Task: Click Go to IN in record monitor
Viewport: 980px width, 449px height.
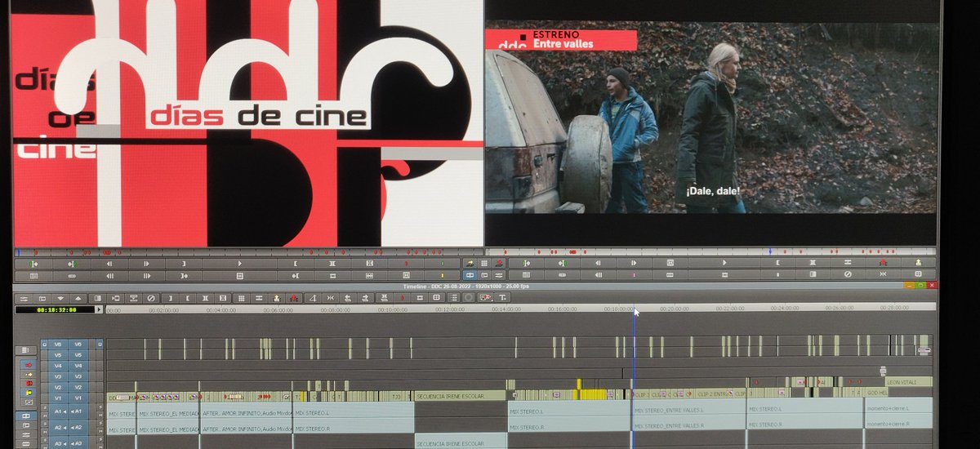Action: tap(525, 263)
